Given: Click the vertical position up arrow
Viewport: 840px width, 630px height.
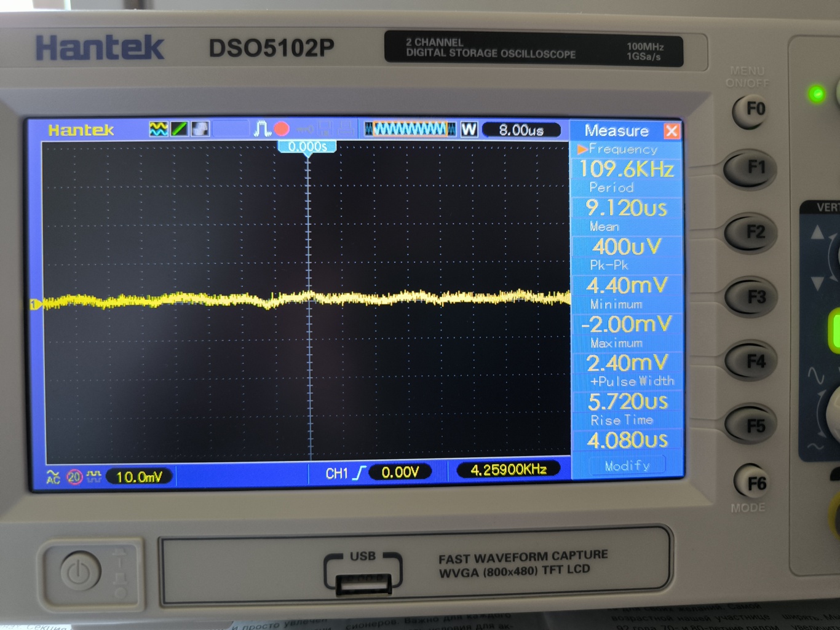Looking at the screenshot, I should pos(817,233).
